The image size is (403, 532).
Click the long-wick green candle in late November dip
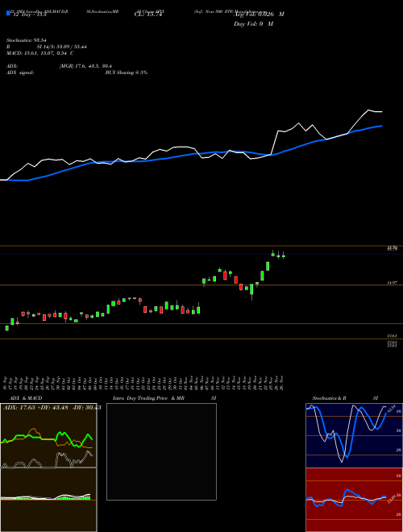point(251,291)
